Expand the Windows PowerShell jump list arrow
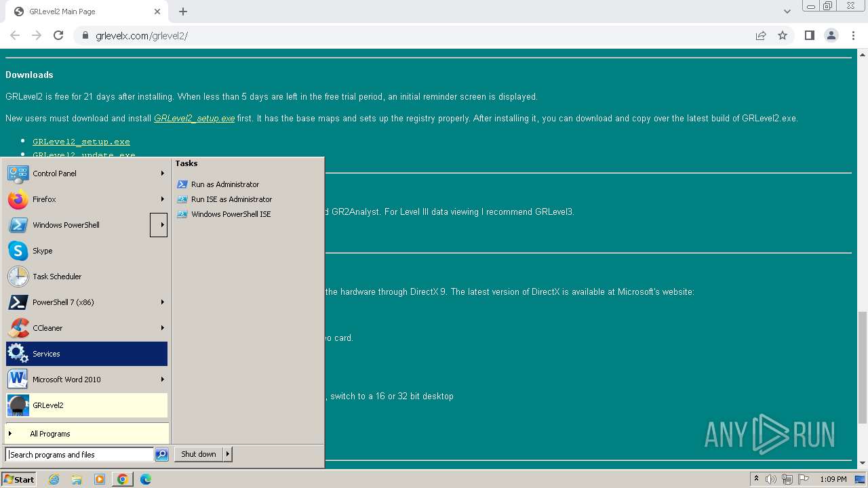 click(159, 225)
